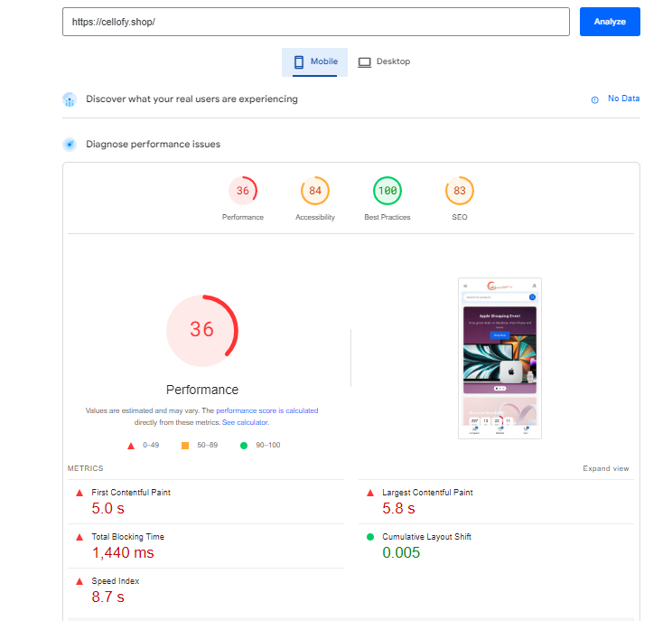Click the 0.005 value
Image resolution: width=672 pixels, height=621 pixels.
[x=401, y=552]
